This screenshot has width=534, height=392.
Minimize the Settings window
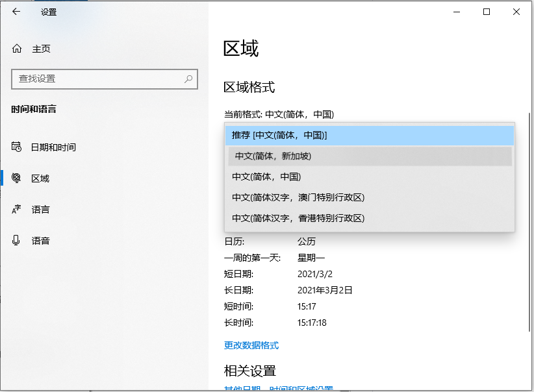tap(456, 12)
